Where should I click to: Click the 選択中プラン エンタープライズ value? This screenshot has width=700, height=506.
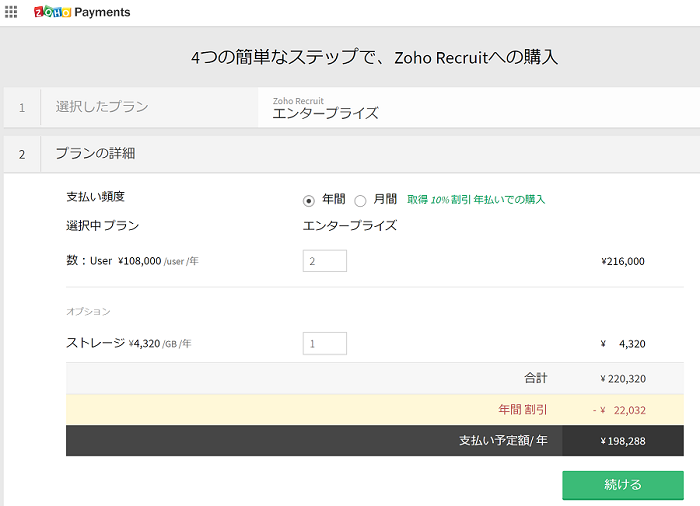(x=350, y=226)
